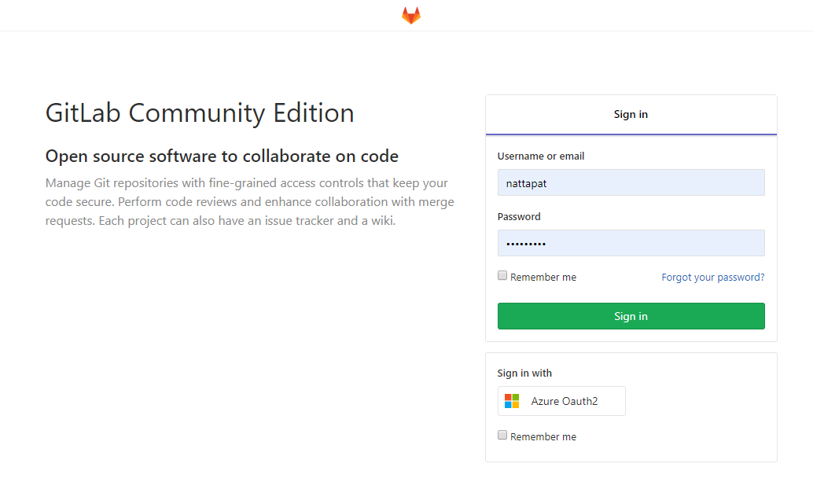
Task: Focus the Password input field
Action: click(631, 242)
